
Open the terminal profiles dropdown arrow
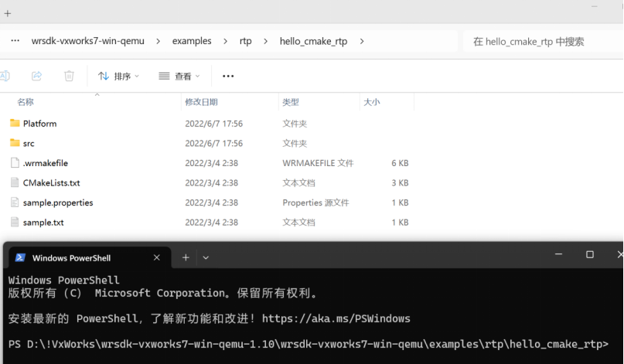click(206, 258)
